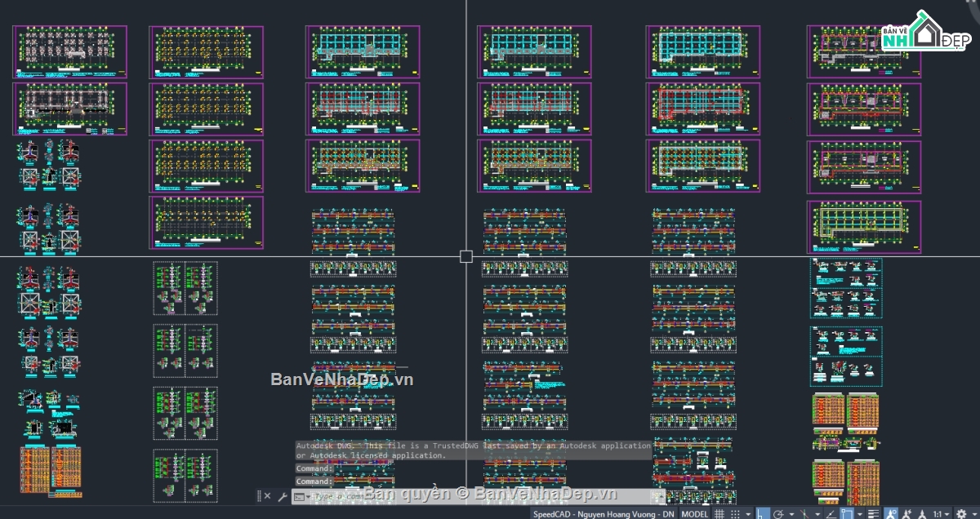The height and width of the screenshot is (519, 980).
Task: Open isometric drafting plane dropdown
Action: click(817, 514)
